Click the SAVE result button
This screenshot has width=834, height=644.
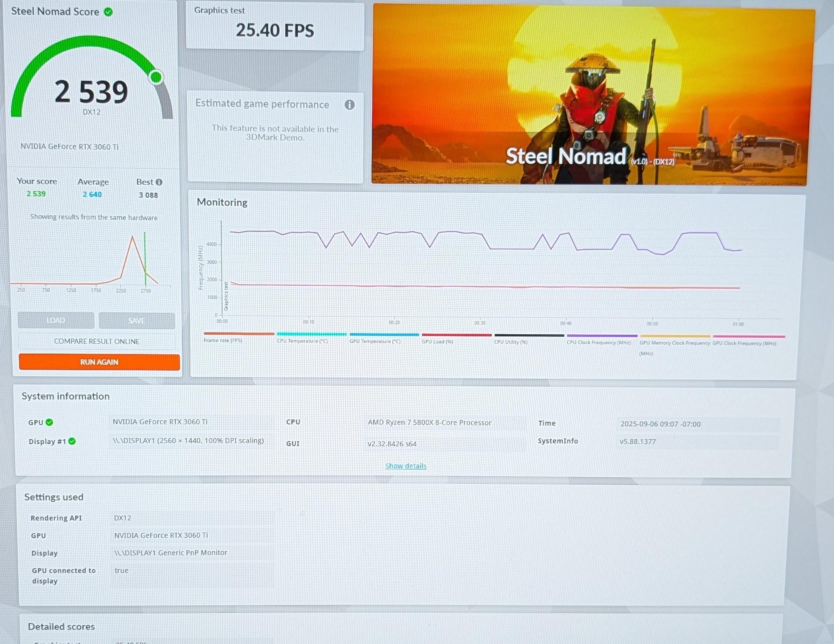coord(137,321)
